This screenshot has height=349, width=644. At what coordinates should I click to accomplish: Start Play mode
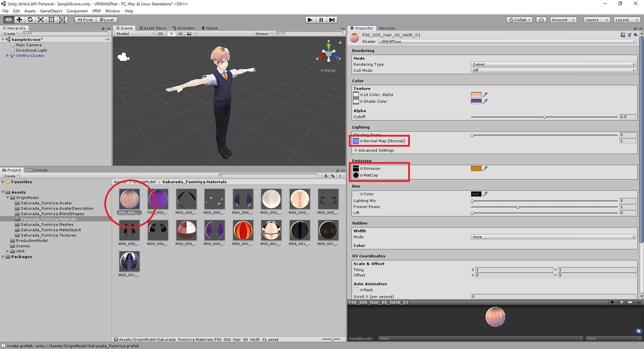(310, 20)
